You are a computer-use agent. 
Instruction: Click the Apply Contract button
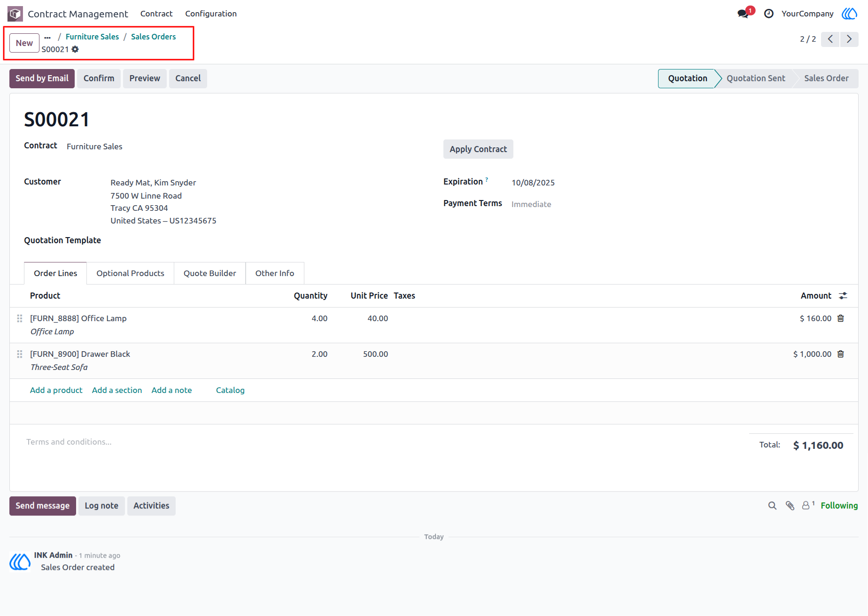click(478, 149)
